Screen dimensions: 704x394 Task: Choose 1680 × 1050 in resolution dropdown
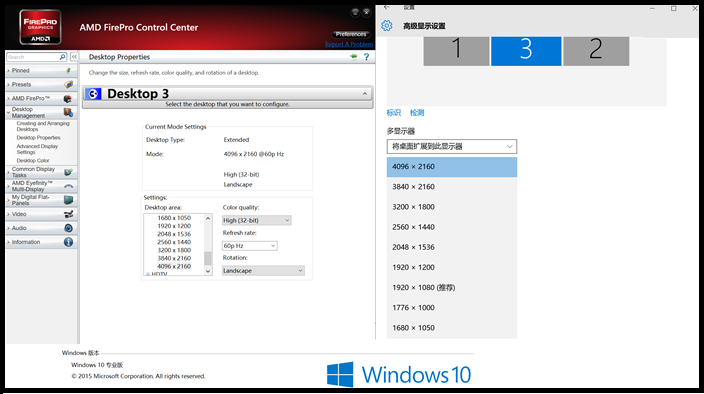point(452,328)
